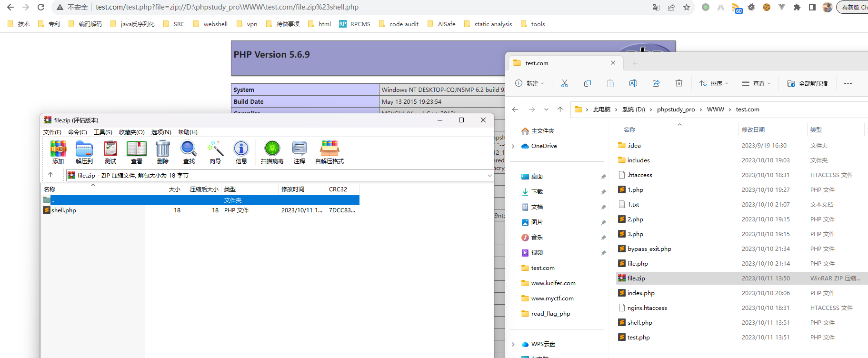Click the Rename icon in Explorer toolbar
The height and width of the screenshot is (358, 868).
pos(633,83)
